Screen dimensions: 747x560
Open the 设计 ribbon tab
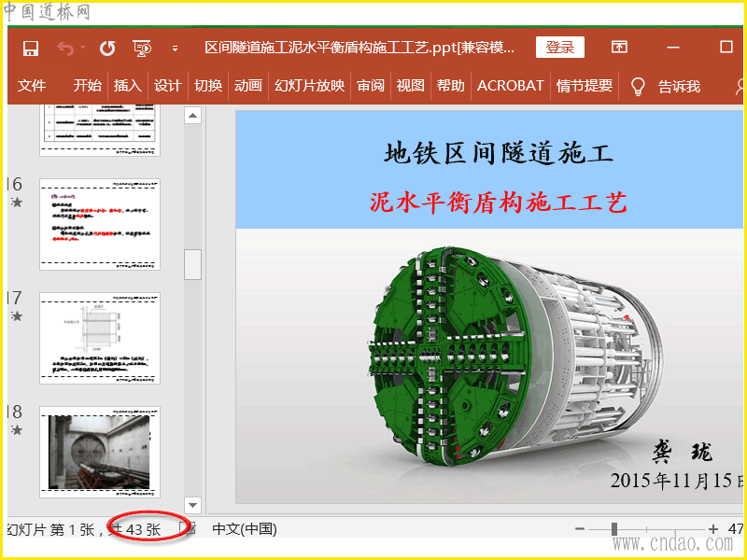(x=168, y=86)
